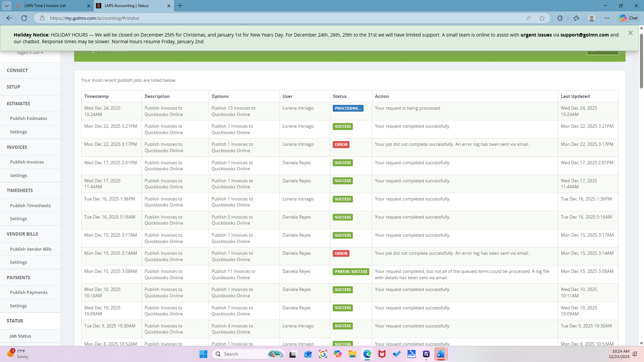Add page to favorites star icon
The width and height of the screenshot is (644, 362).
(x=542, y=18)
